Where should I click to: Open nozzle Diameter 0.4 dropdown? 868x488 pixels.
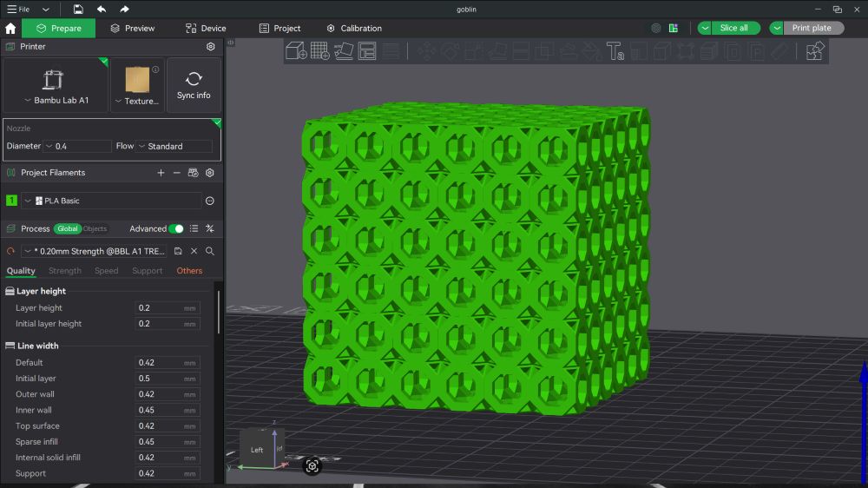tap(49, 146)
